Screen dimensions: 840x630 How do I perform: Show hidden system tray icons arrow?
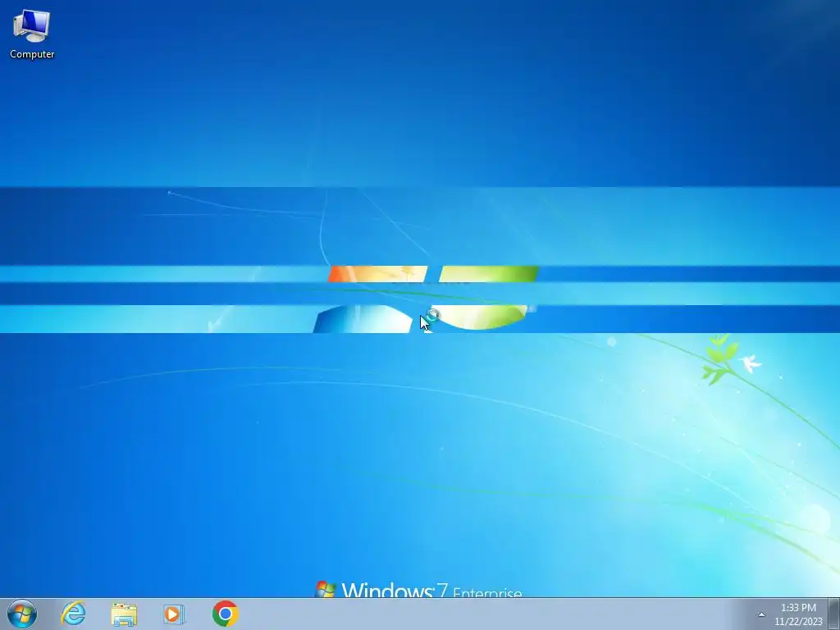click(761, 614)
